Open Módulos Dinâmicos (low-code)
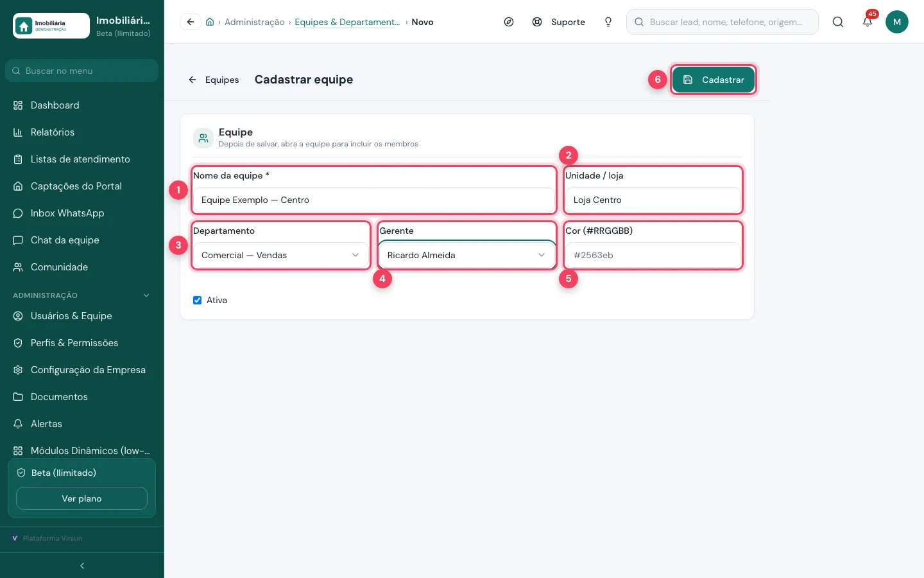The image size is (924, 578). (x=82, y=451)
